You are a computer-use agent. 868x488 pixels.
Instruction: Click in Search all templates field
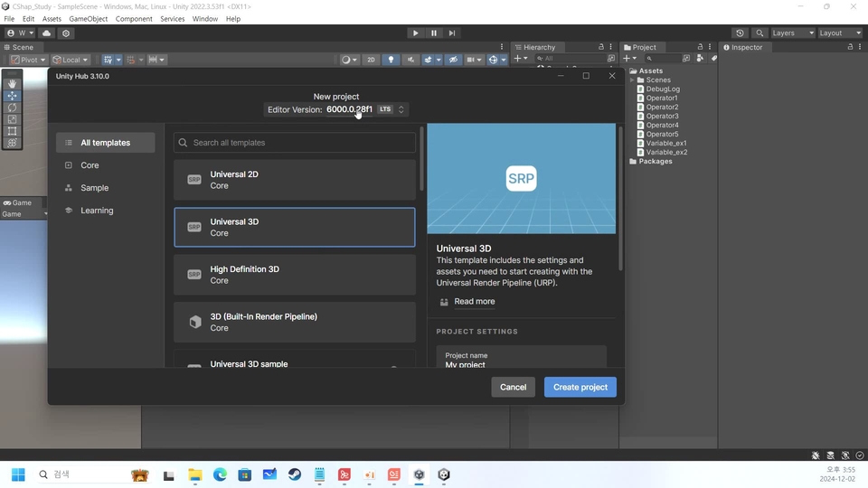(295, 143)
